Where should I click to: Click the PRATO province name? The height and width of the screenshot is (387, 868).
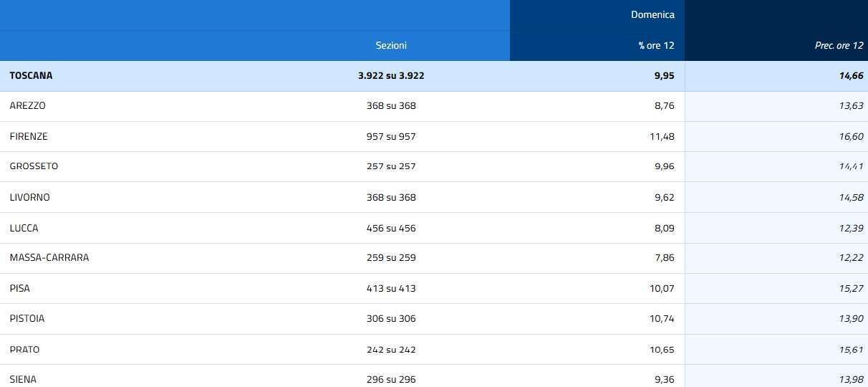coord(25,350)
